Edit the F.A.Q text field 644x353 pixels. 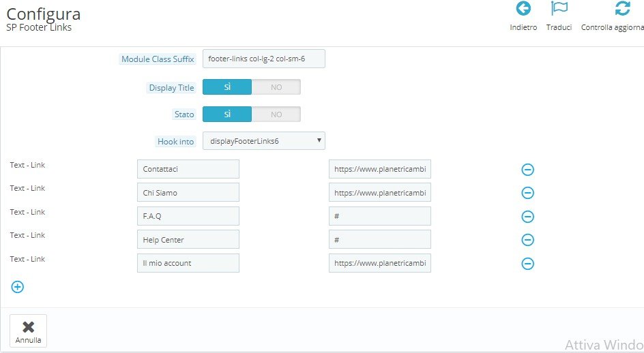(188, 216)
